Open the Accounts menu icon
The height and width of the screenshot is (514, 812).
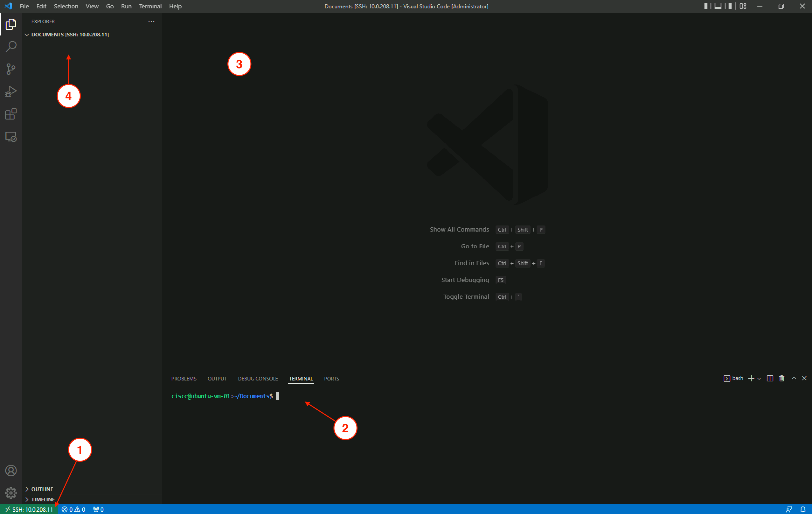point(11,470)
